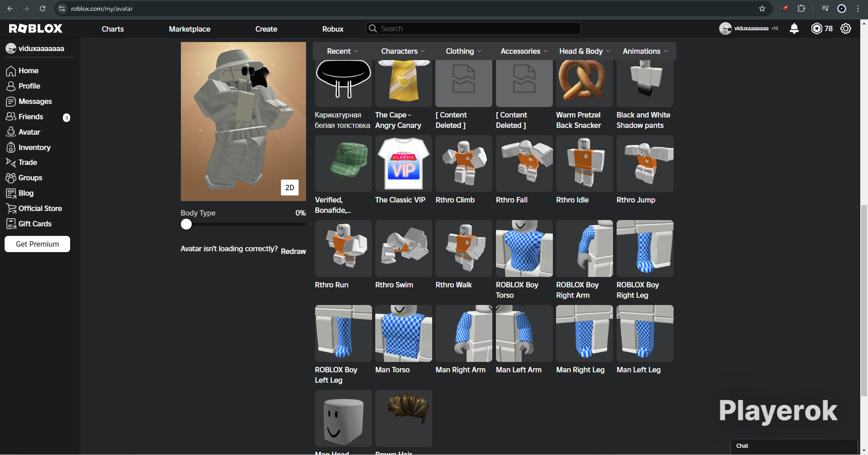Open the Chrome three-dot menu
868x455 pixels.
[858, 9]
